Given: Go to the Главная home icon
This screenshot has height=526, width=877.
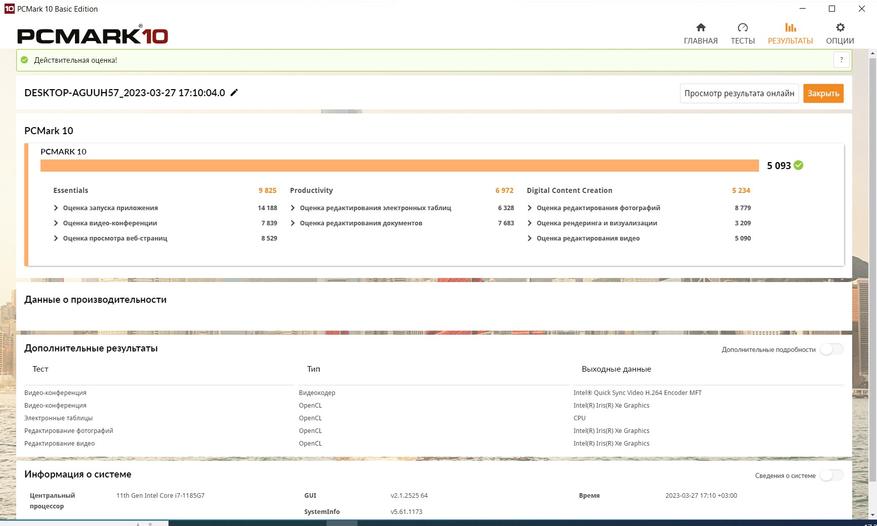Looking at the screenshot, I should [x=700, y=27].
